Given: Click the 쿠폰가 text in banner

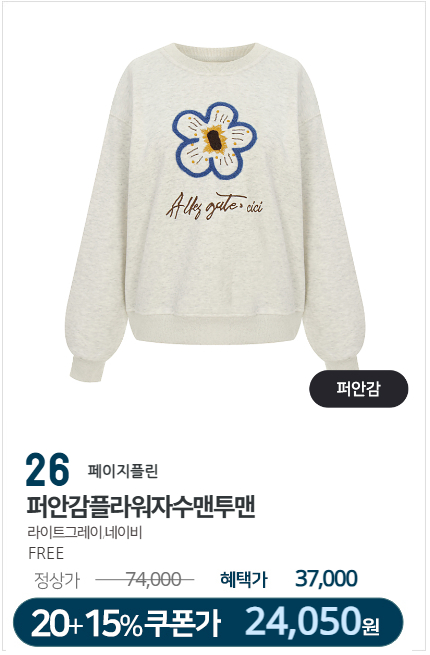Looking at the screenshot, I should pyautogui.click(x=182, y=623).
